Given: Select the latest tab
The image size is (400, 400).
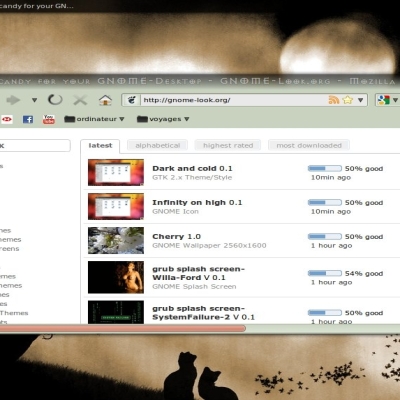Looking at the screenshot, I should 100,146.
